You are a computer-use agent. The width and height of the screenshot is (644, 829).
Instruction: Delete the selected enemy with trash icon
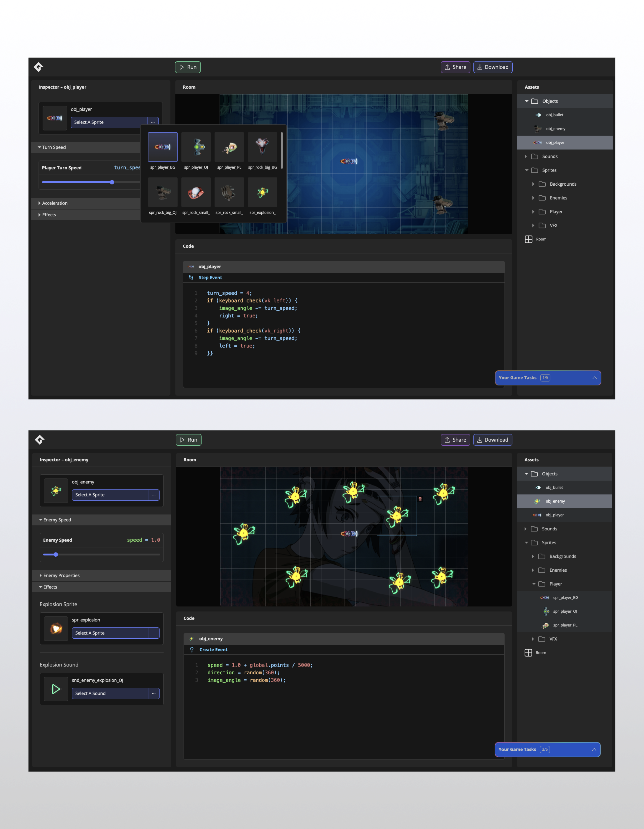pos(420,499)
